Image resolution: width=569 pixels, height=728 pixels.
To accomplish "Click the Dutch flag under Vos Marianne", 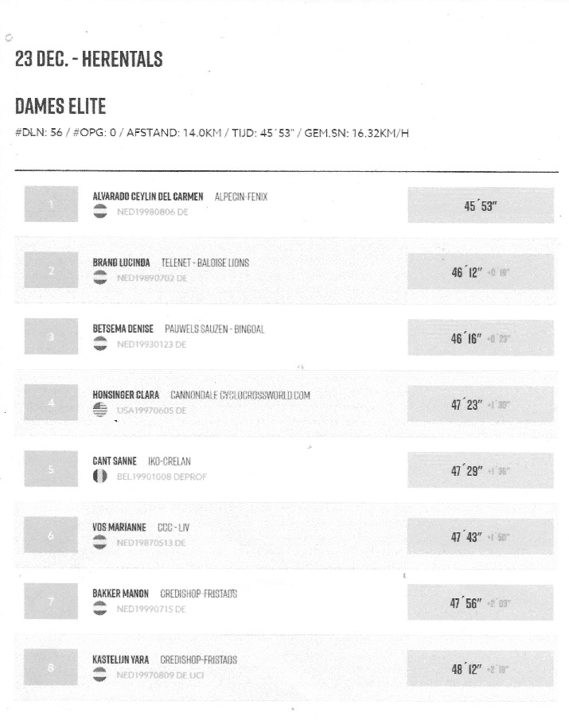I will pos(101,542).
